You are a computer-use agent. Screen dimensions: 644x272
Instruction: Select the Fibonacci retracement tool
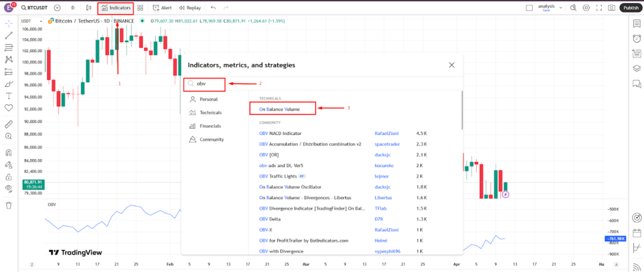pyautogui.click(x=9, y=48)
